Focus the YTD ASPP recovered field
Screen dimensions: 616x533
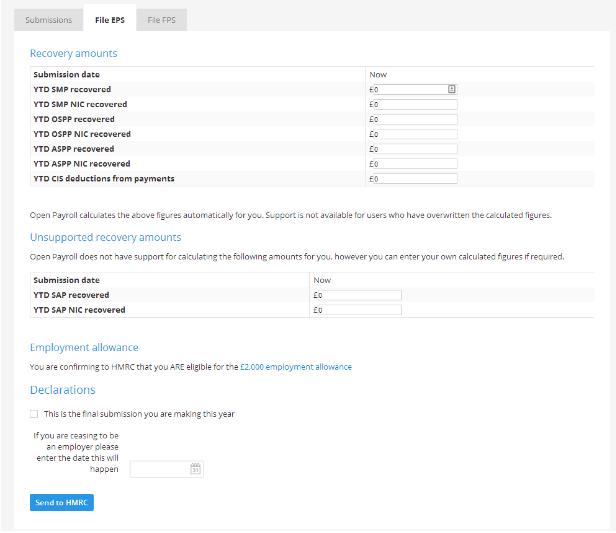(411, 149)
